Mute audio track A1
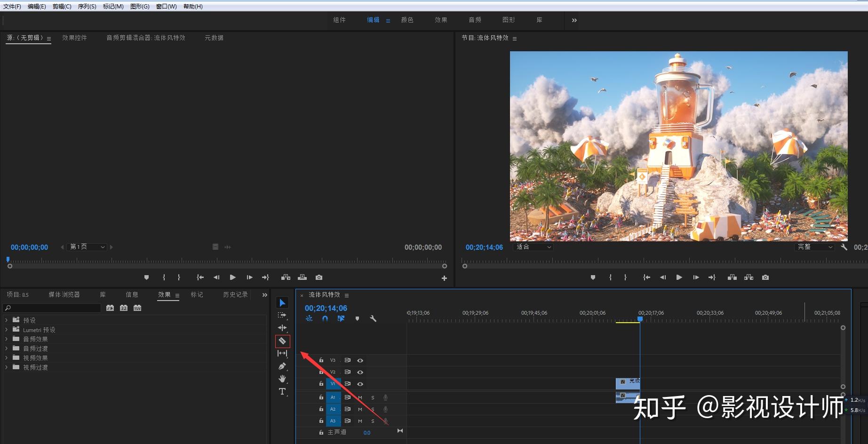This screenshot has height=444, width=868. point(360,397)
